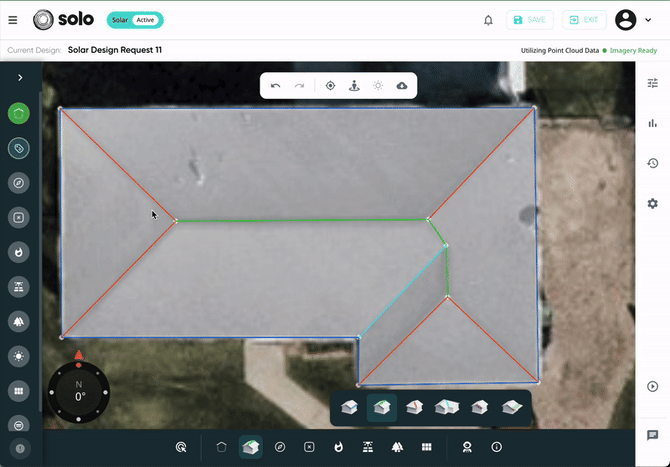The width and height of the screenshot is (670, 467).
Task: Click the redo arrow in floating toolbar
Action: click(299, 86)
